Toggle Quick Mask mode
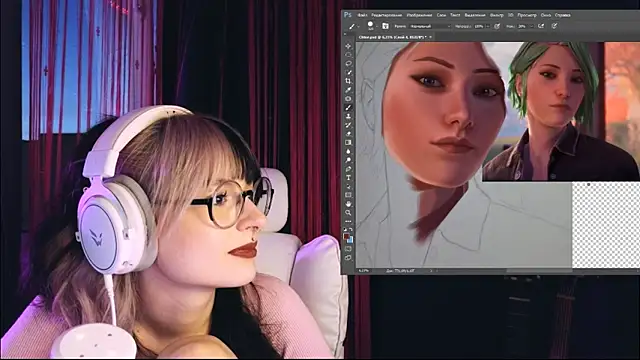Screen dimensions: 640x360 pyautogui.click(x=348, y=249)
